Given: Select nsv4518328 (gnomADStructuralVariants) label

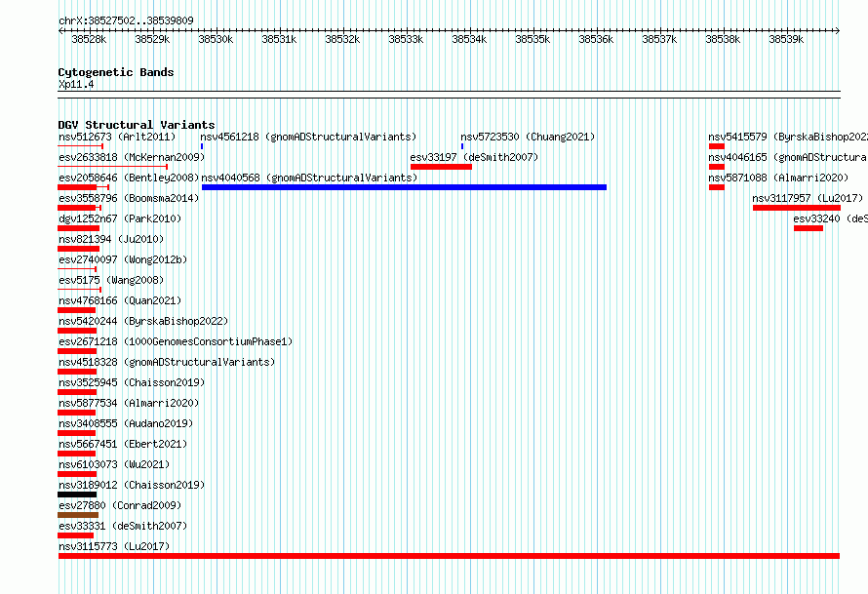Looking at the screenshot, I should pos(167,362).
